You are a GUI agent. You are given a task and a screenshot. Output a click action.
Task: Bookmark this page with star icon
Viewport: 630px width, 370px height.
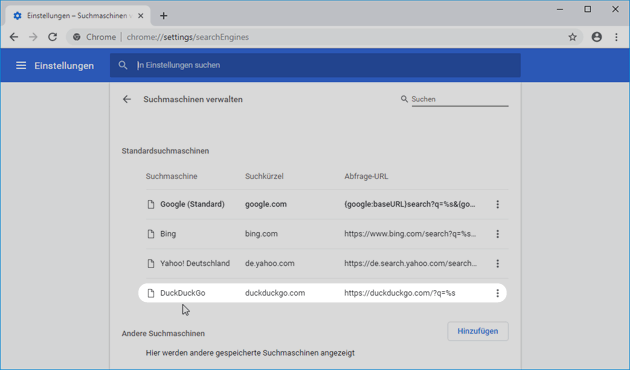572,37
